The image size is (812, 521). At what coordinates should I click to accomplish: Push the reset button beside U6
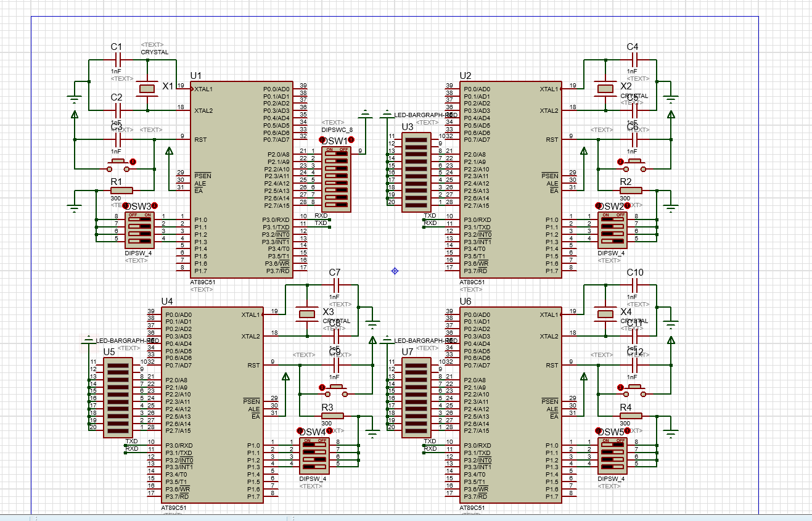(x=634, y=389)
